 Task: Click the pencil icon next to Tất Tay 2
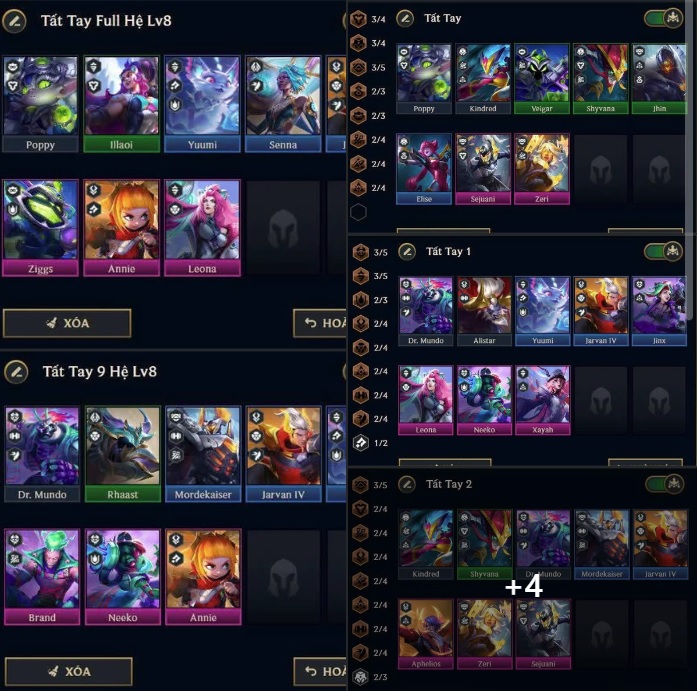coord(407,484)
